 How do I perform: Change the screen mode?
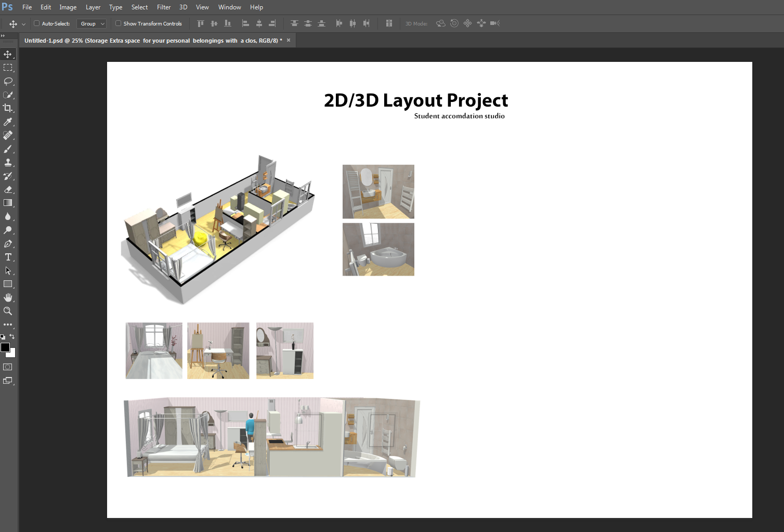pyautogui.click(x=8, y=381)
